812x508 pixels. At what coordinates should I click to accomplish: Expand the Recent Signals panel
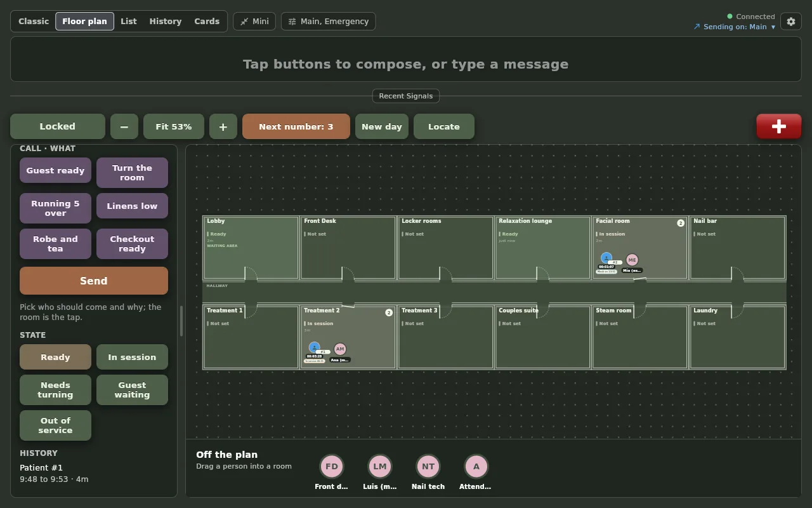click(x=406, y=96)
